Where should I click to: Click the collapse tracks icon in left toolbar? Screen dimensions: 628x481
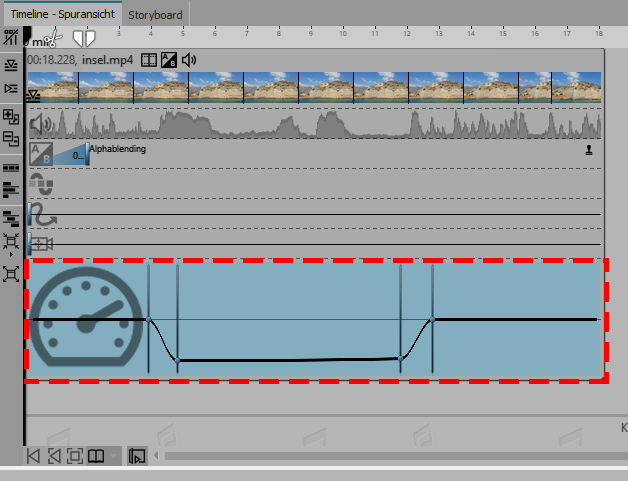pos(11,65)
